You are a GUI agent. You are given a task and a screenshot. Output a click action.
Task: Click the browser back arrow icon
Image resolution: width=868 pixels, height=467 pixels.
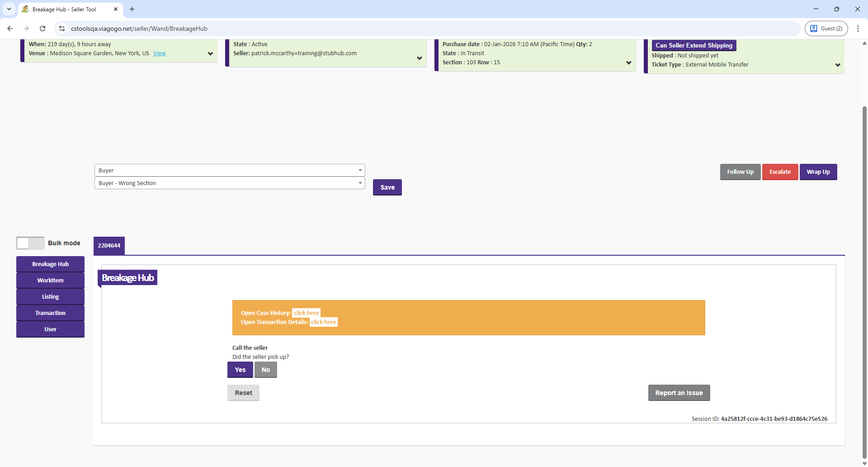10,29
